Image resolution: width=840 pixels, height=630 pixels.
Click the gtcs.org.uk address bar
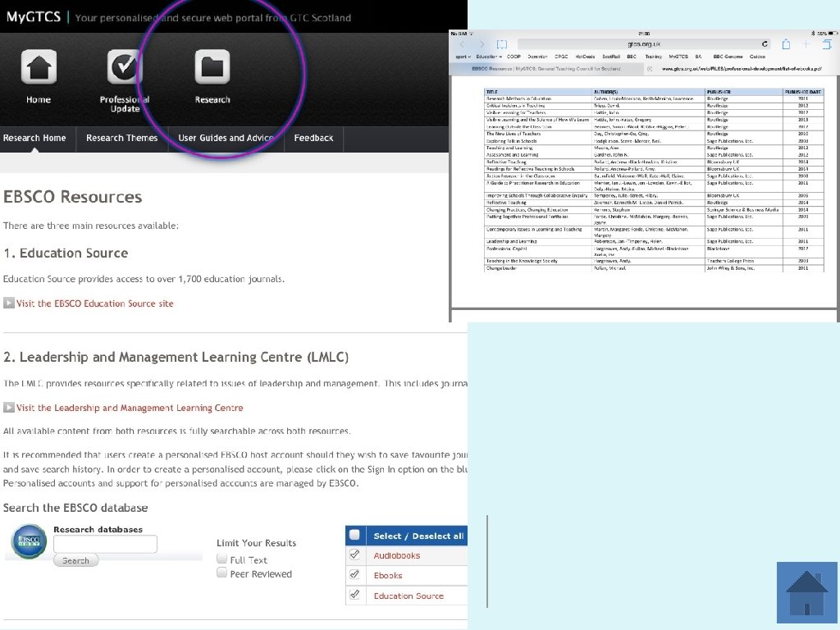(644, 44)
